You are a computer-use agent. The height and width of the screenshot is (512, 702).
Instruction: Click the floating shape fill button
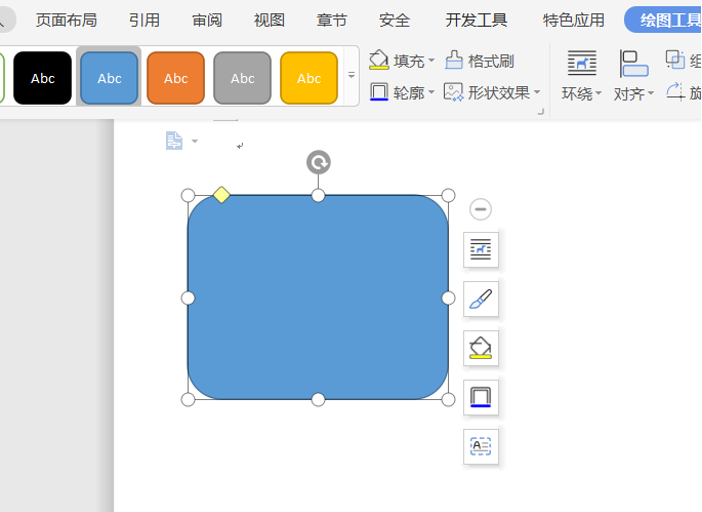480,348
